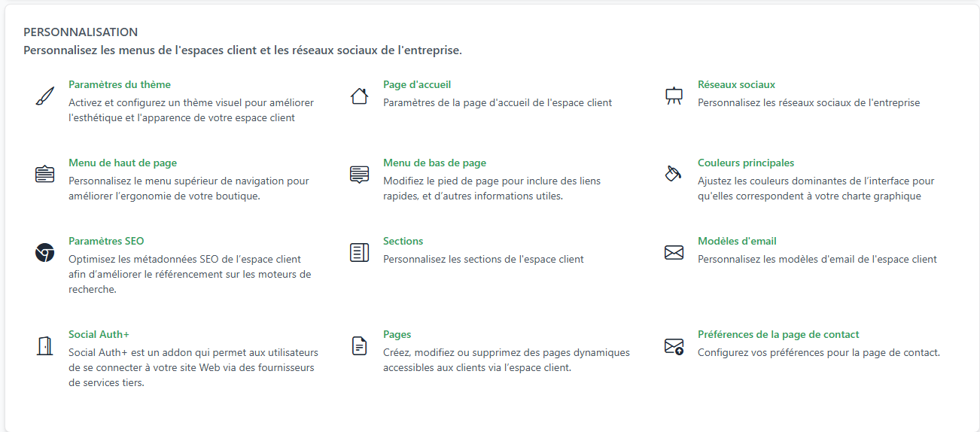Open the Couleurs principales link
Image resolution: width=980 pixels, height=432 pixels.
(x=745, y=163)
